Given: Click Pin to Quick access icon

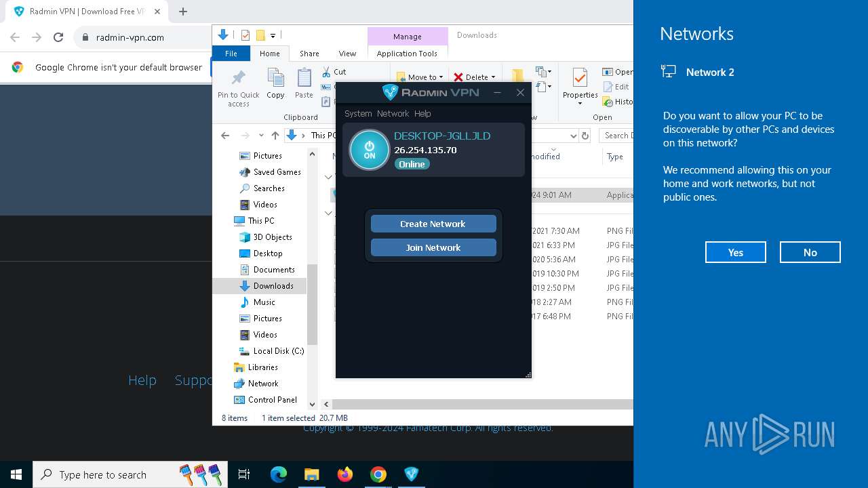Looking at the screenshot, I should 238,77.
